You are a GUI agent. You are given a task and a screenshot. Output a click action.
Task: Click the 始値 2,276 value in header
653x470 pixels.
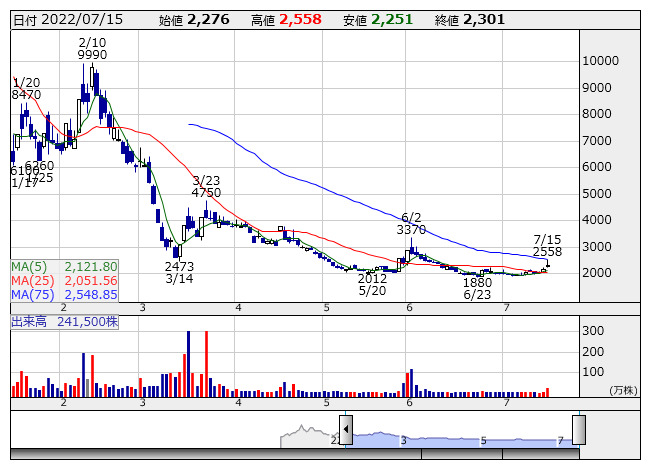point(208,19)
